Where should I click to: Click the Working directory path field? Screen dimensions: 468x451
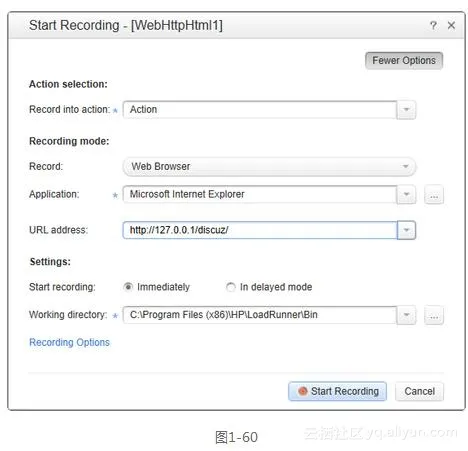[x=260, y=315]
